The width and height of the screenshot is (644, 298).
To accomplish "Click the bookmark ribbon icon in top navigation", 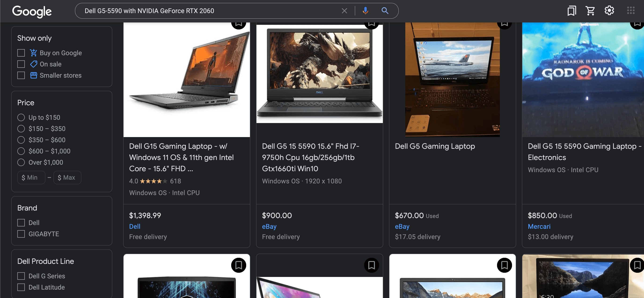I will coord(572,11).
